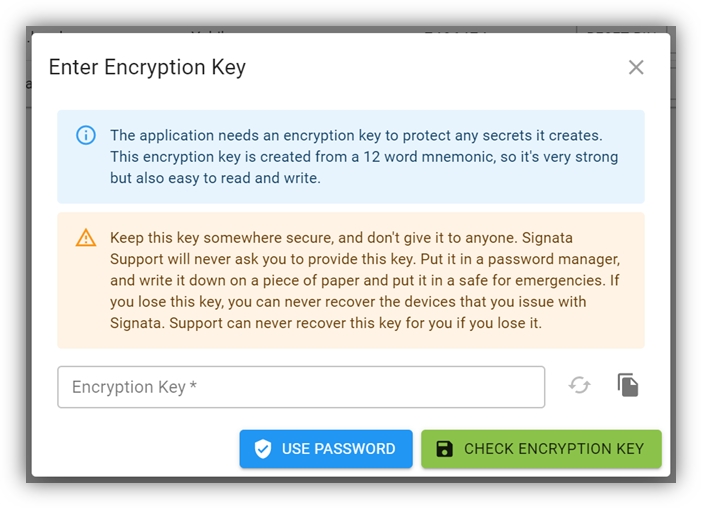Click the blue info circle icon

pos(86,135)
